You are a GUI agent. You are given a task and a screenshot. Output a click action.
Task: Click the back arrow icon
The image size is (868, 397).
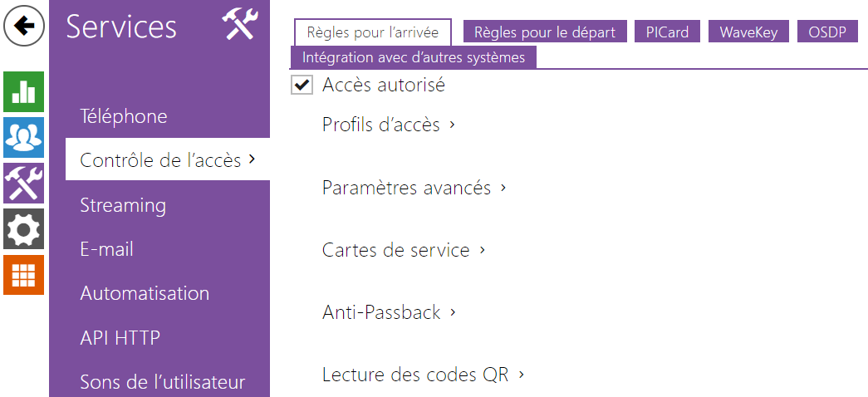click(x=24, y=26)
